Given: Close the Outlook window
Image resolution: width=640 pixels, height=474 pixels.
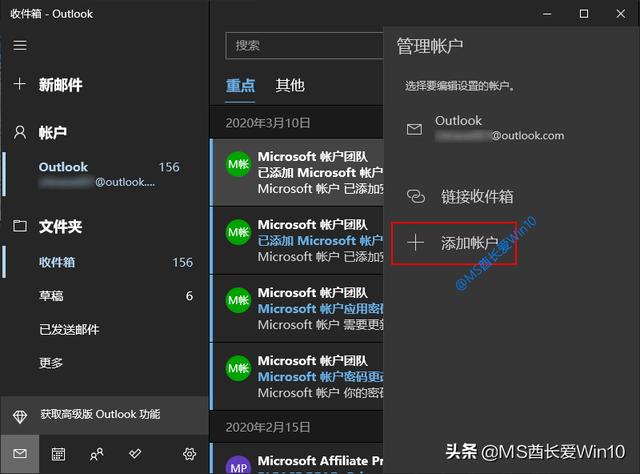Looking at the screenshot, I should point(620,14).
